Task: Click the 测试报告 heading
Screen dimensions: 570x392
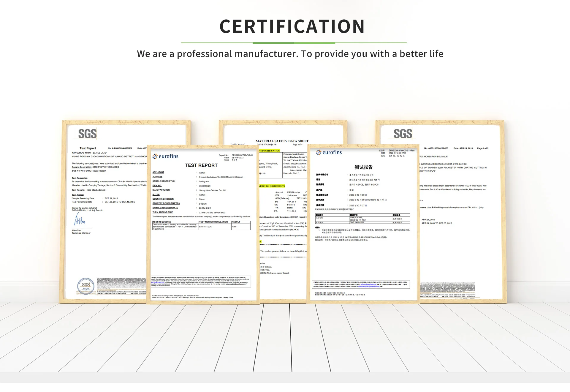Action: pos(363,167)
